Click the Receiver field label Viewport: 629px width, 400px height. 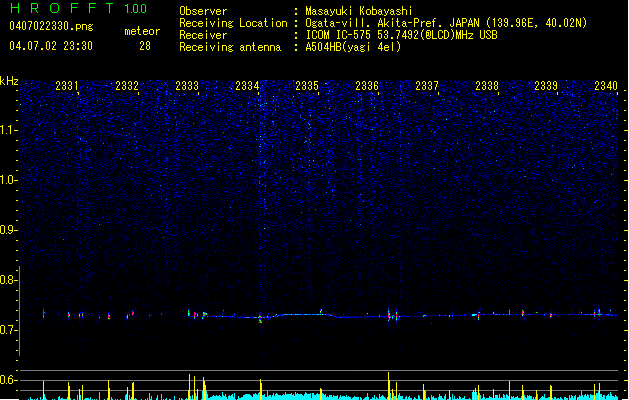pos(203,35)
